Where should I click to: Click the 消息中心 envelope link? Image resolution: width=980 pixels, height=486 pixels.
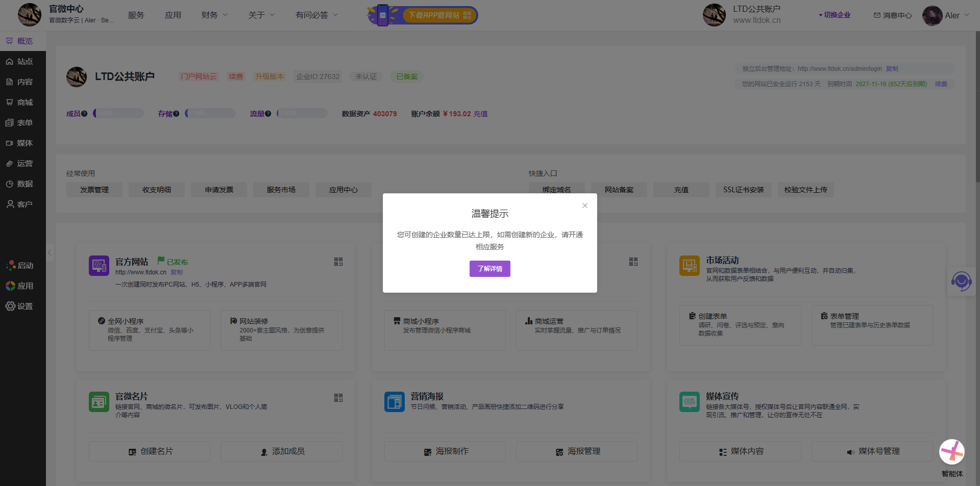(892, 15)
